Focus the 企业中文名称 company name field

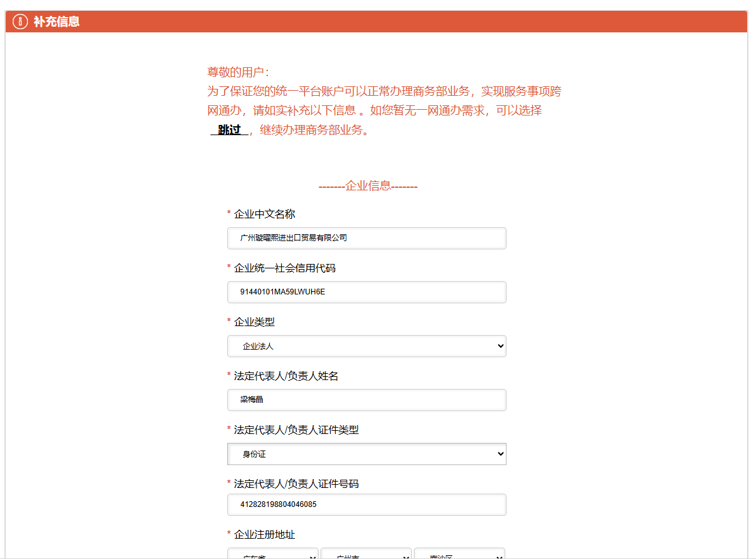(x=366, y=238)
